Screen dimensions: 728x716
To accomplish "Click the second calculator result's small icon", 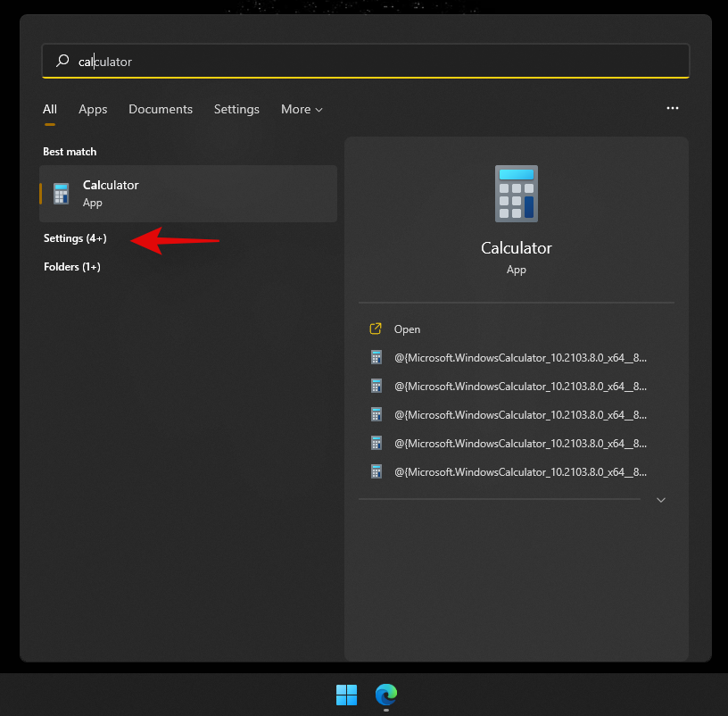I will [x=376, y=386].
